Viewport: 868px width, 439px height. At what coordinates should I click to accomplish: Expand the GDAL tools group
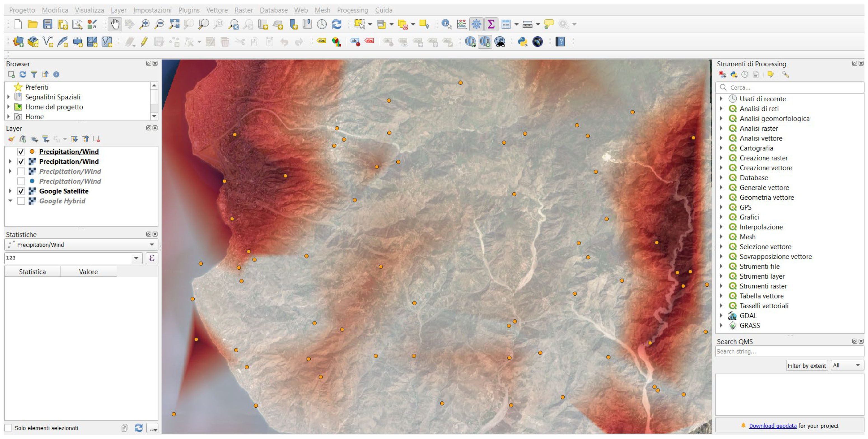pos(721,315)
